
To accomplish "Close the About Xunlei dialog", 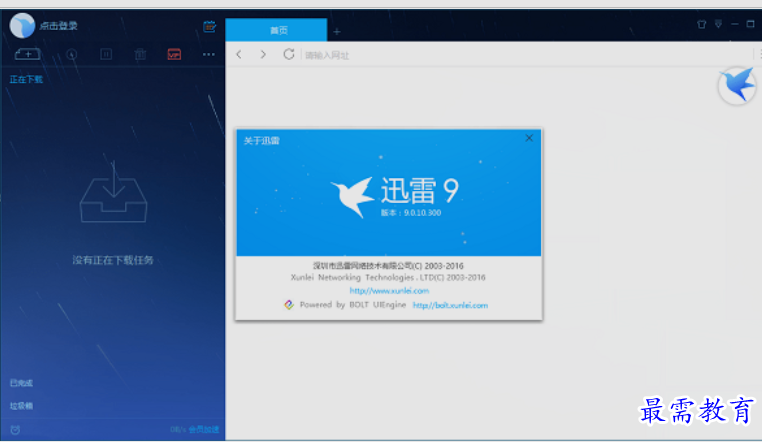I will [x=529, y=138].
